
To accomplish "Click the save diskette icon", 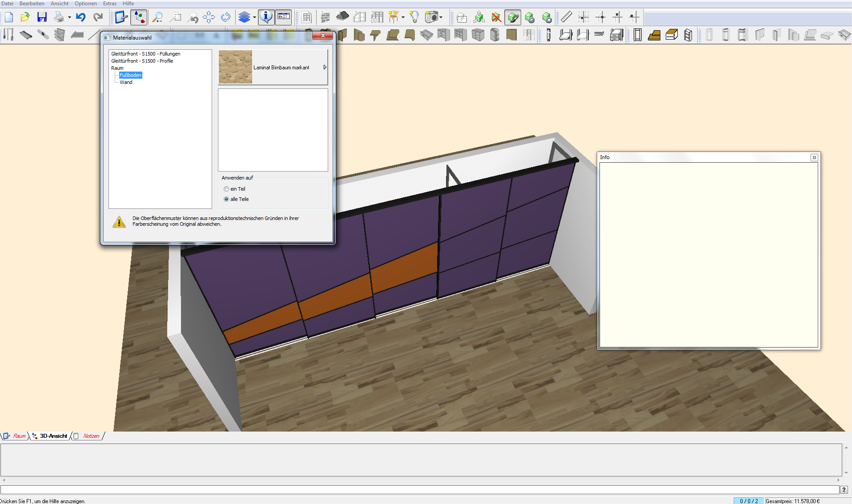I will (x=42, y=17).
